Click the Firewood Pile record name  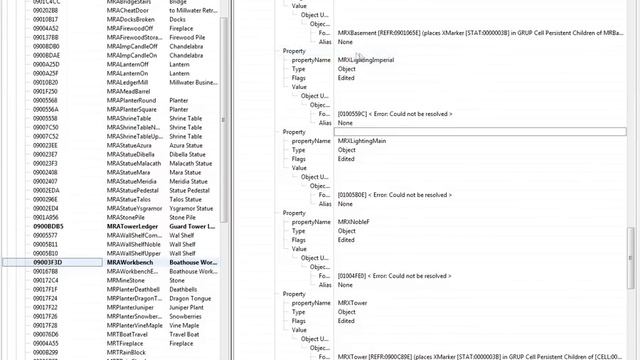point(187,38)
